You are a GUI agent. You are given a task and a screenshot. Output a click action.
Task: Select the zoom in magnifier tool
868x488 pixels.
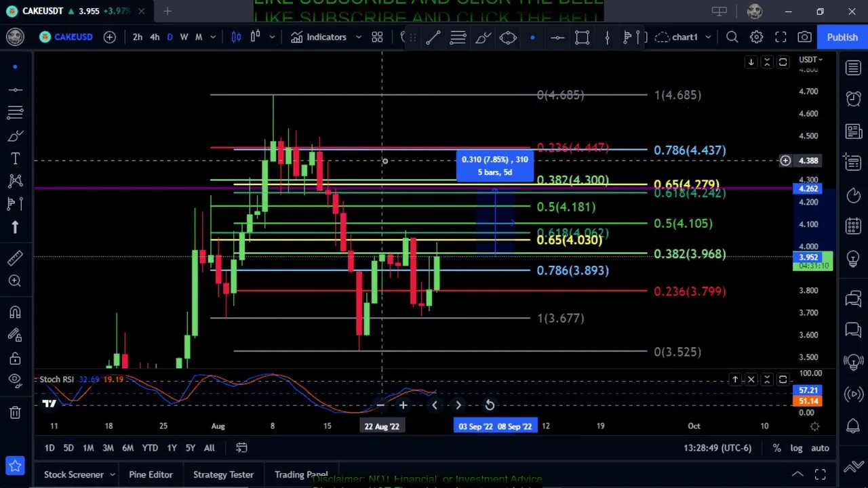[15, 281]
